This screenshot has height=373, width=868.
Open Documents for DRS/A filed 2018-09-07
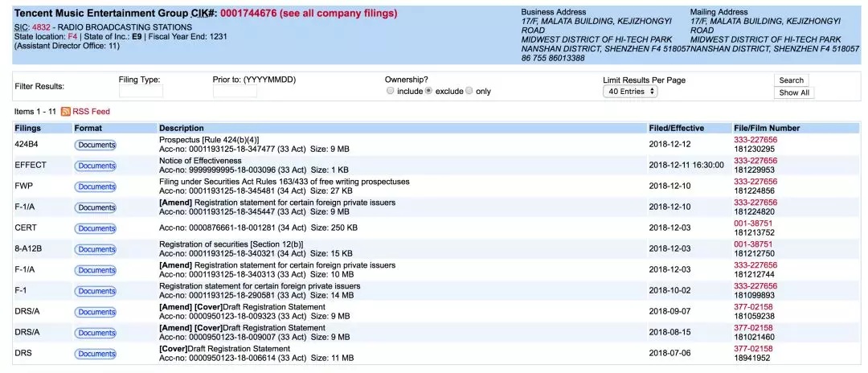pos(95,312)
